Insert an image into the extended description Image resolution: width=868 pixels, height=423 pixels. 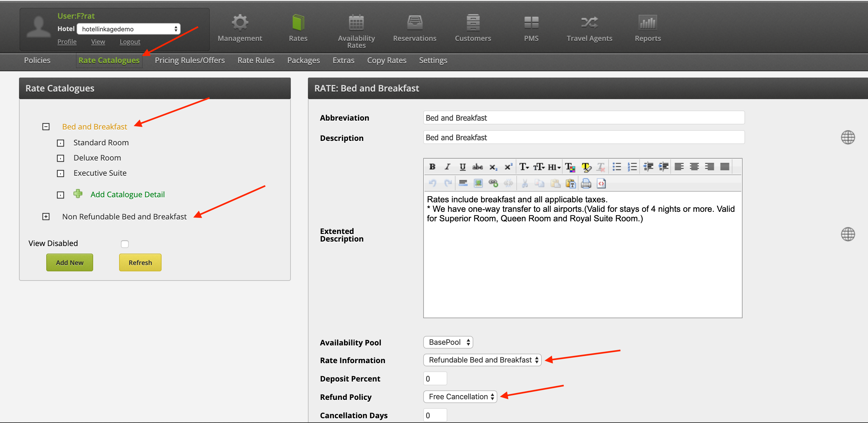(x=478, y=183)
